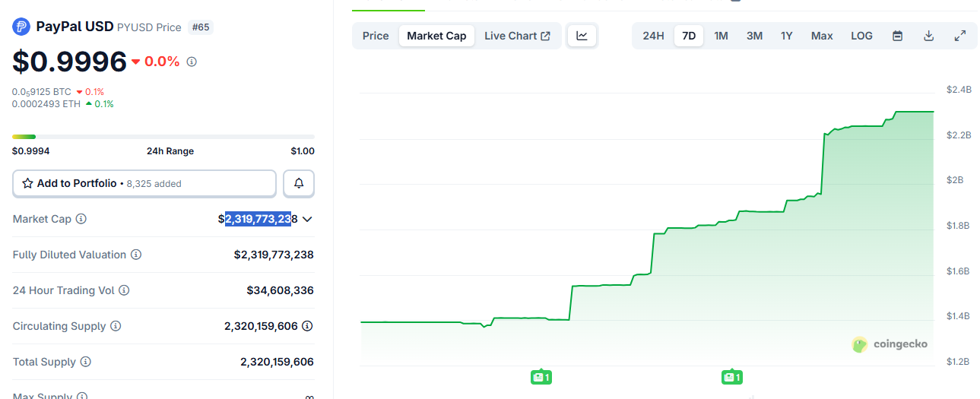Select the 1M time range

[x=721, y=36]
